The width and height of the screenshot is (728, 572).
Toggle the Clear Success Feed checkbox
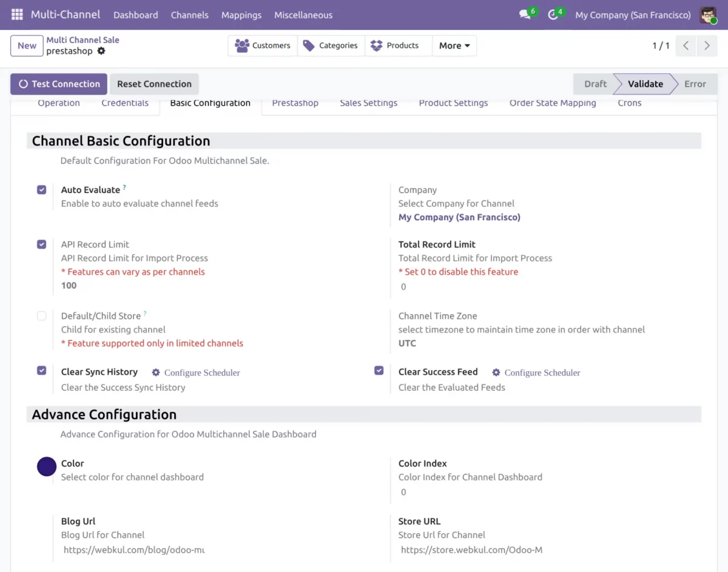379,371
